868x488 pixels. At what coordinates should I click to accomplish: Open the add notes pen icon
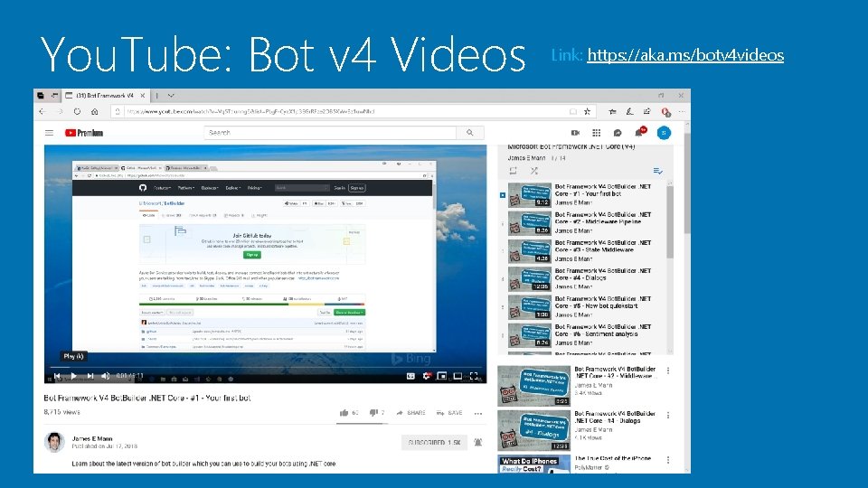point(629,111)
